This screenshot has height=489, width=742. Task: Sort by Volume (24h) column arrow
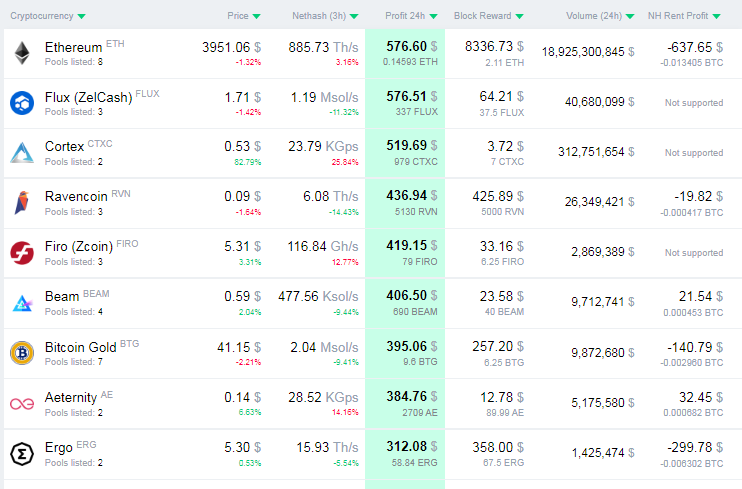click(x=630, y=17)
